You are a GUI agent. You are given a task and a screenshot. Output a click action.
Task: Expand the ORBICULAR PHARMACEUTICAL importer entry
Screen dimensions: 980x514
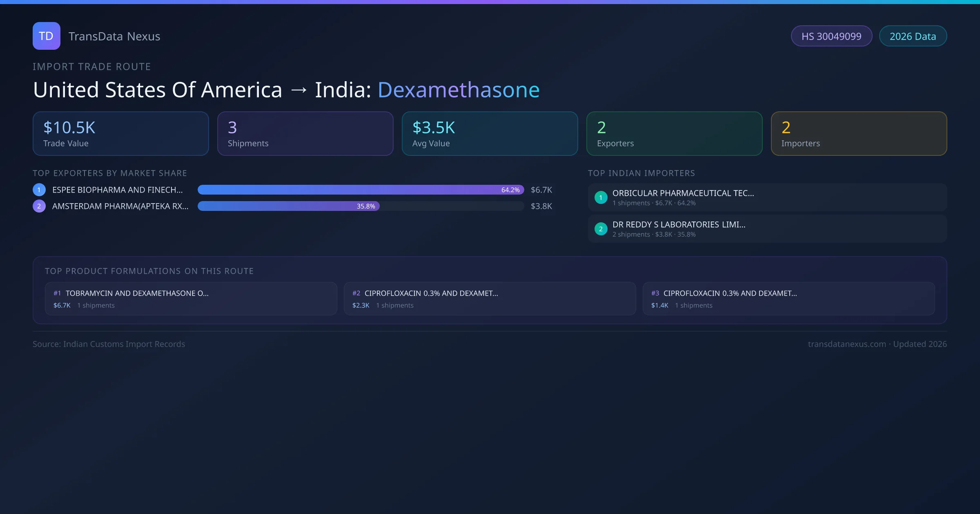(x=767, y=197)
